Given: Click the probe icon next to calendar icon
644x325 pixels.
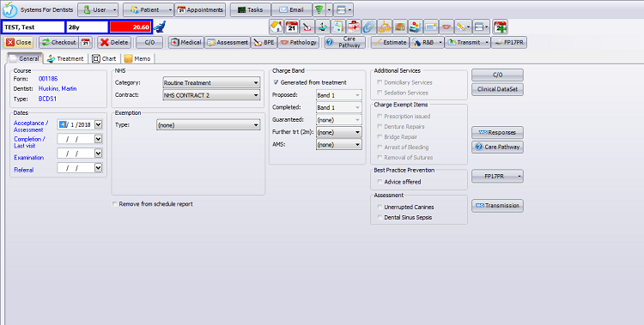Looking at the screenshot, I should 307,27.
